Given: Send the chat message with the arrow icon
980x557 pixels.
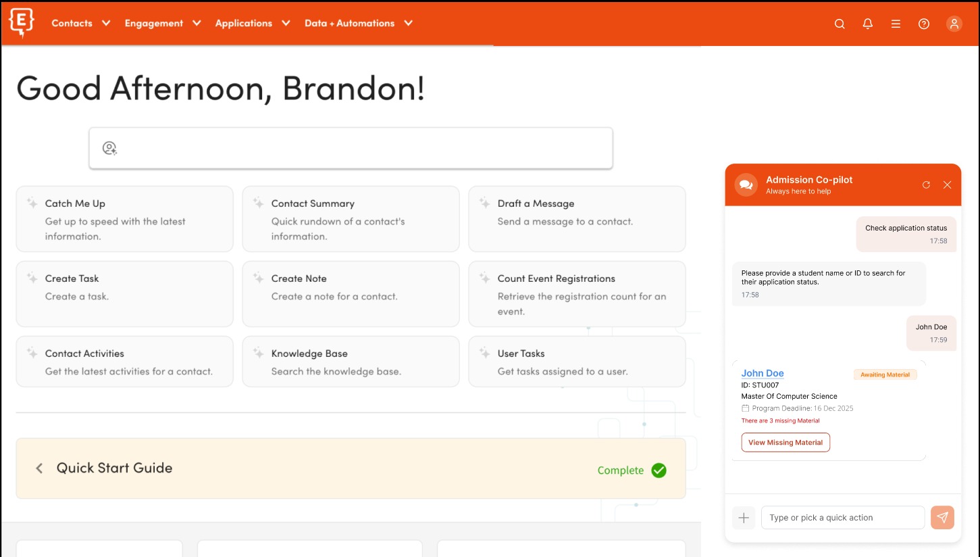Looking at the screenshot, I should pyautogui.click(x=942, y=517).
